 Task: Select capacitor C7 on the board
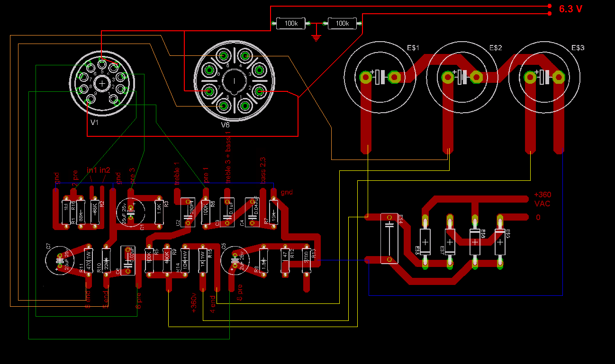60,260
